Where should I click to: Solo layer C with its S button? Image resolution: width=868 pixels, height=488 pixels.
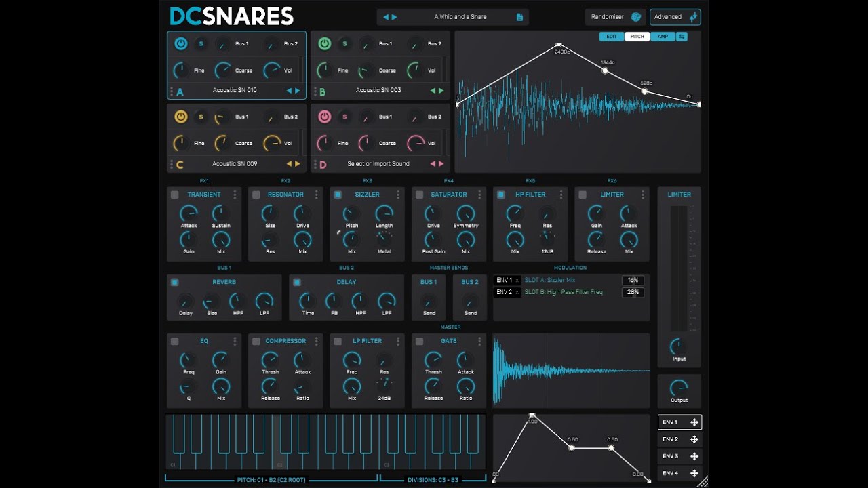click(201, 117)
